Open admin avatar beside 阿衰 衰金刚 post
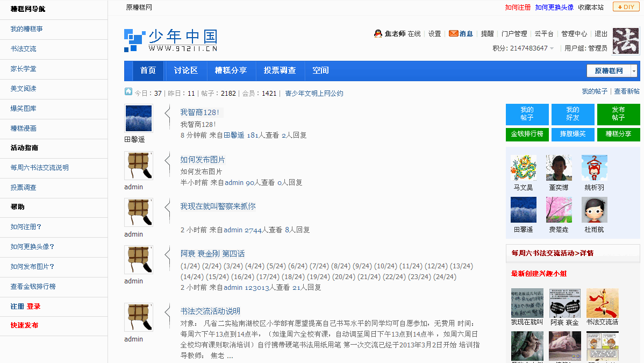Screen dimensions: 644x363 pyautogui.click(x=138, y=260)
